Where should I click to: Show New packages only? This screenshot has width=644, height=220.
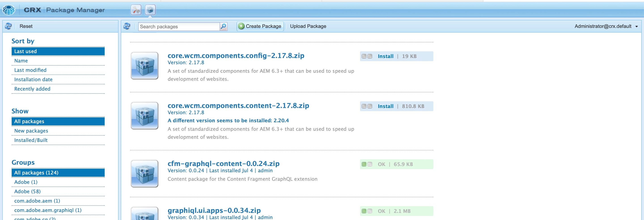58,131
